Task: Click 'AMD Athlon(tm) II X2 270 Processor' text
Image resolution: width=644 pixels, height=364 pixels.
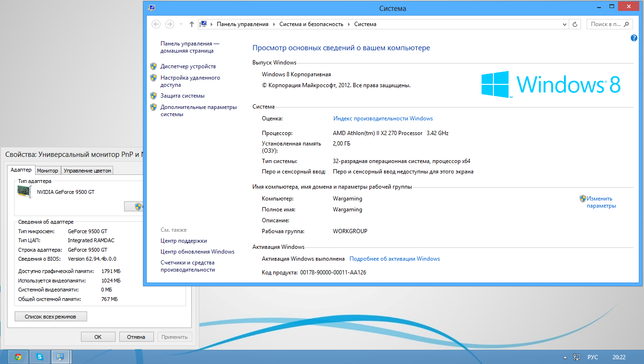Action: coord(377,133)
